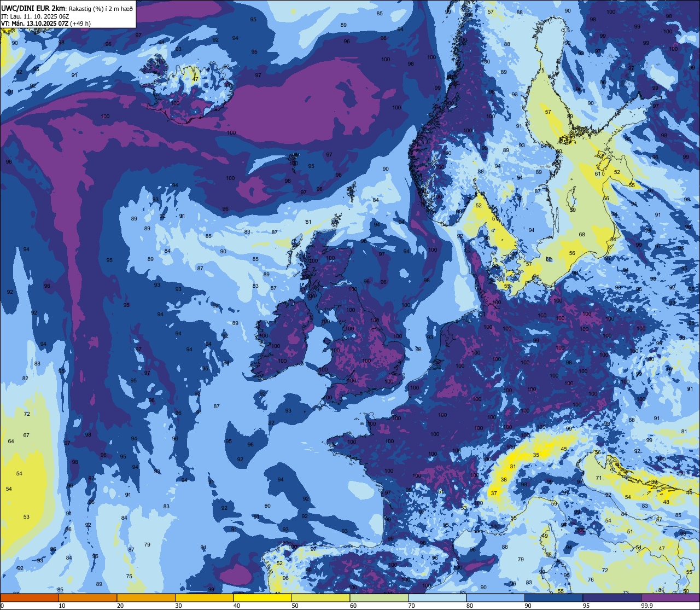Screen dimensions: 700x610
Task: Click the orange 10–20 legend swatch
Action: click(x=87, y=598)
